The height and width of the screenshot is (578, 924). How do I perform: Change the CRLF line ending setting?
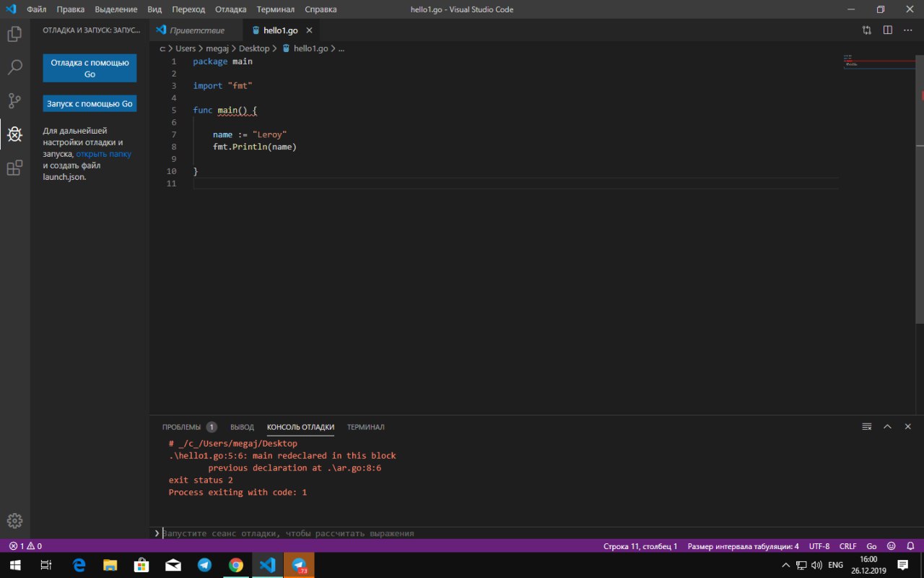tap(847, 546)
